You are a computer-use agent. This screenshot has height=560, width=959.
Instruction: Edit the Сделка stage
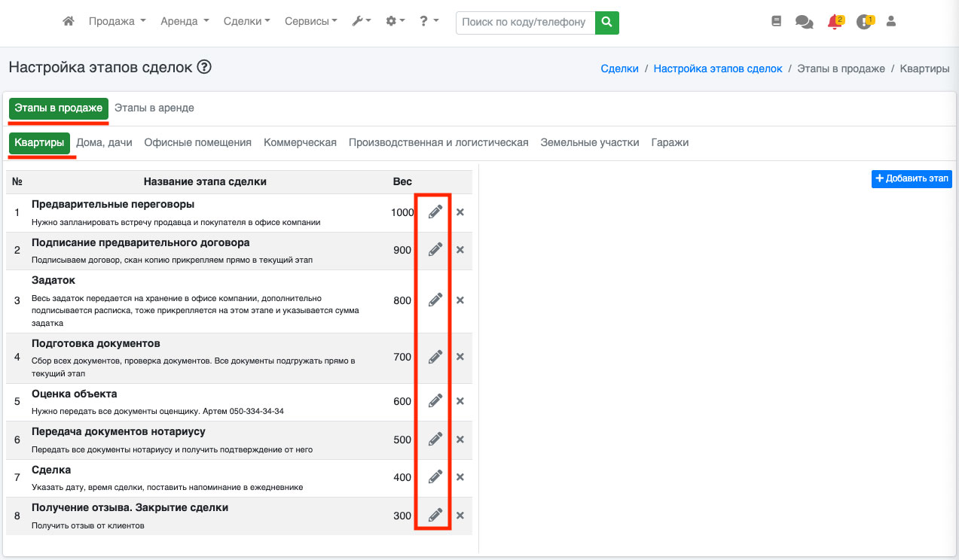[x=435, y=477]
